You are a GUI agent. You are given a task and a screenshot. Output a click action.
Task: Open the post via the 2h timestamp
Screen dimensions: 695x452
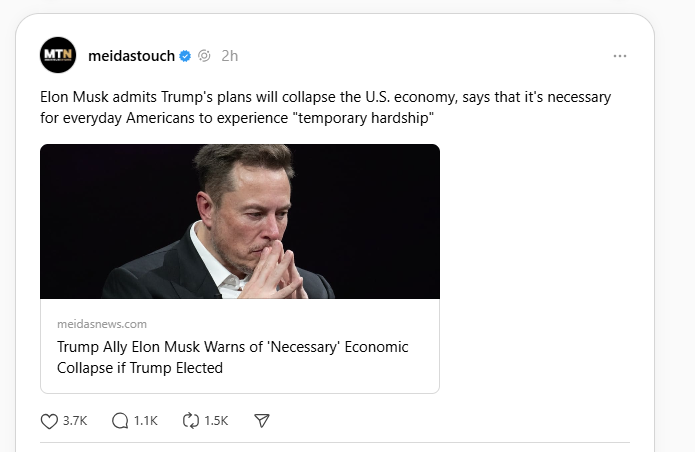[230, 55]
